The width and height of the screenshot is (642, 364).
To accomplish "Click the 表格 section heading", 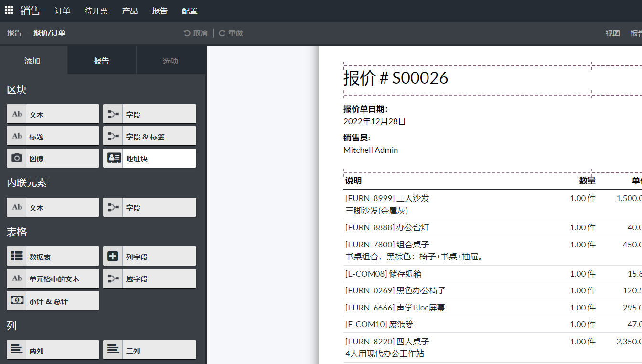I will [x=17, y=232].
